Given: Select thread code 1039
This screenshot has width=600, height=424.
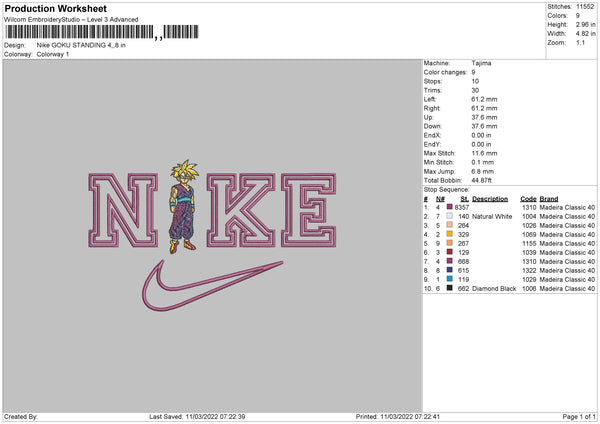Looking at the screenshot, I should click(x=530, y=252).
